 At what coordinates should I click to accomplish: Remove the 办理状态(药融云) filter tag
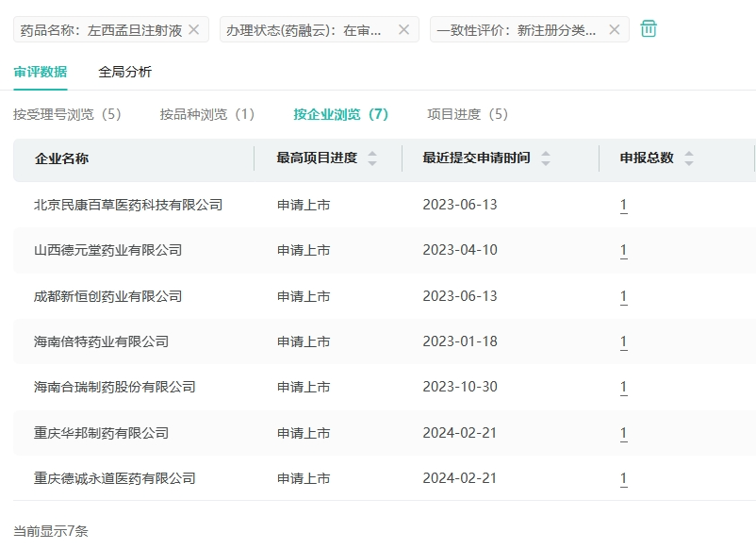click(x=403, y=29)
